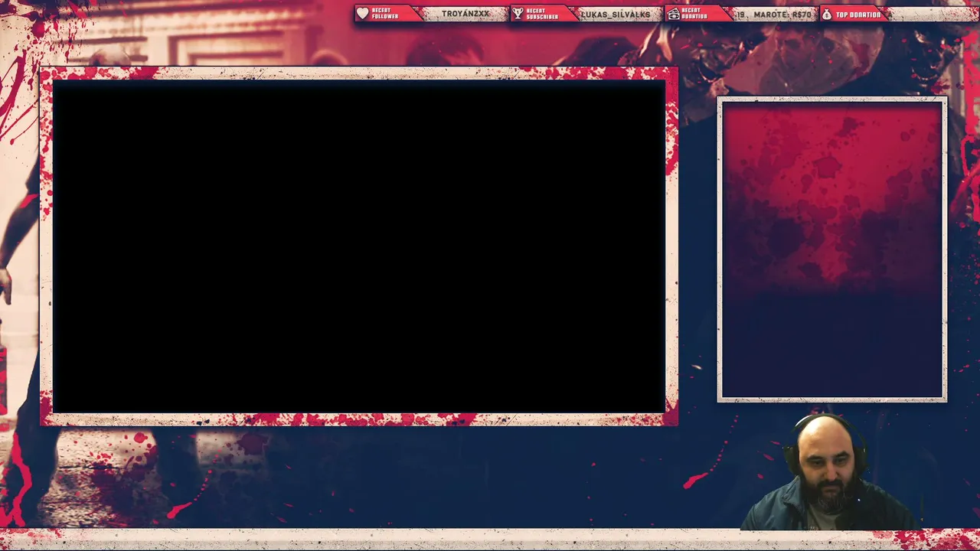The image size is (980, 551).
Task: Click the cash icon for Recent Donation
Action: 673,14
